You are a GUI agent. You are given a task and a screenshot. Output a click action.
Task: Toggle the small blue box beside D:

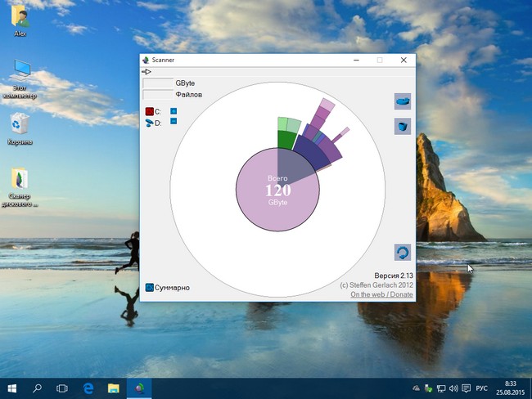click(x=174, y=121)
